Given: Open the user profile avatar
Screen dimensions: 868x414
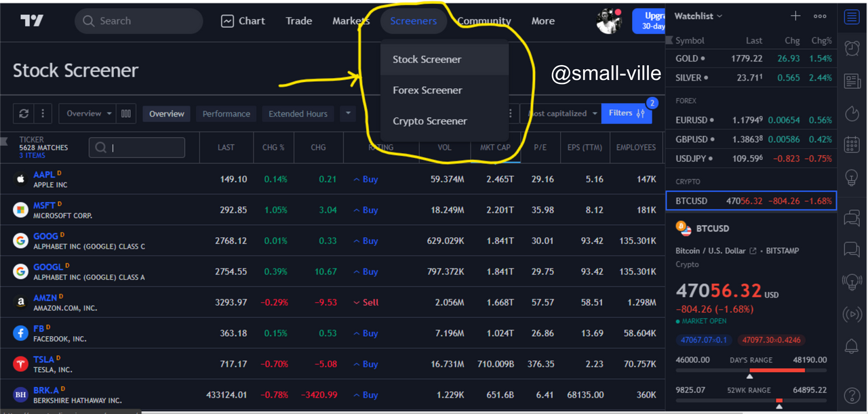Looking at the screenshot, I should [609, 21].
